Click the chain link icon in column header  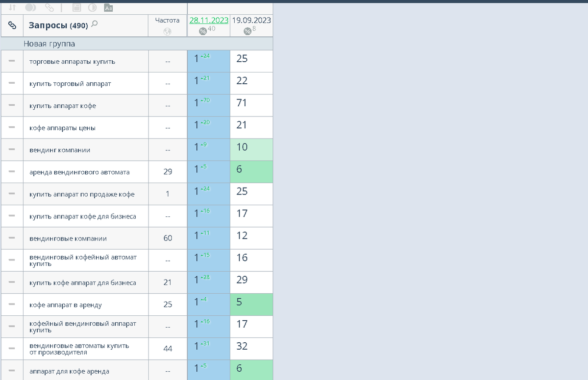coord(12,25)
